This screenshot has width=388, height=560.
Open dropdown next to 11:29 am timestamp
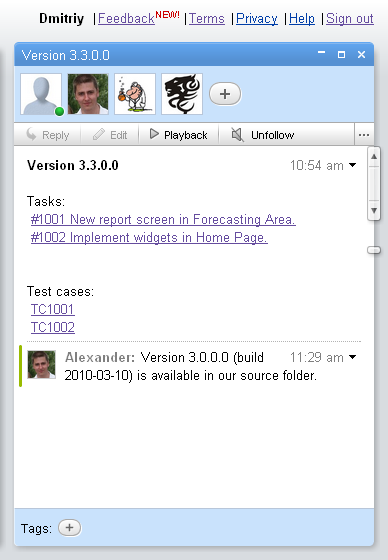pos(352,357)
